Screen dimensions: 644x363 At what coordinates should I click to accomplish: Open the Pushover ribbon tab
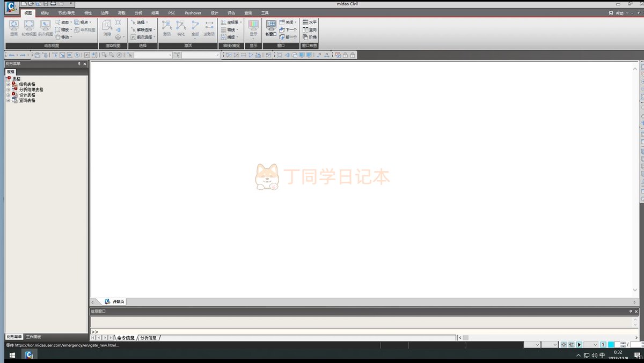pyautogui.click(x=193, y=13)
